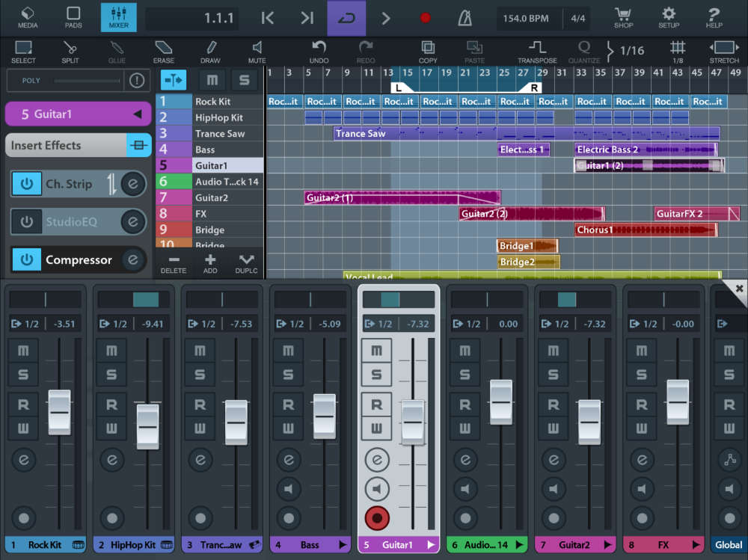Viewport: 748px width, 560px height.
Task: Open the Pads tab
Action: [73, 18]
